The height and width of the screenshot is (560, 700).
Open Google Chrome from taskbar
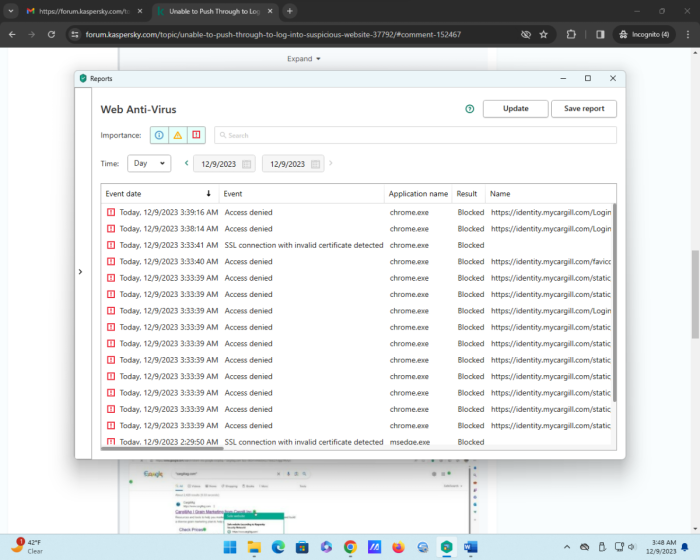(x=350, y=547)
